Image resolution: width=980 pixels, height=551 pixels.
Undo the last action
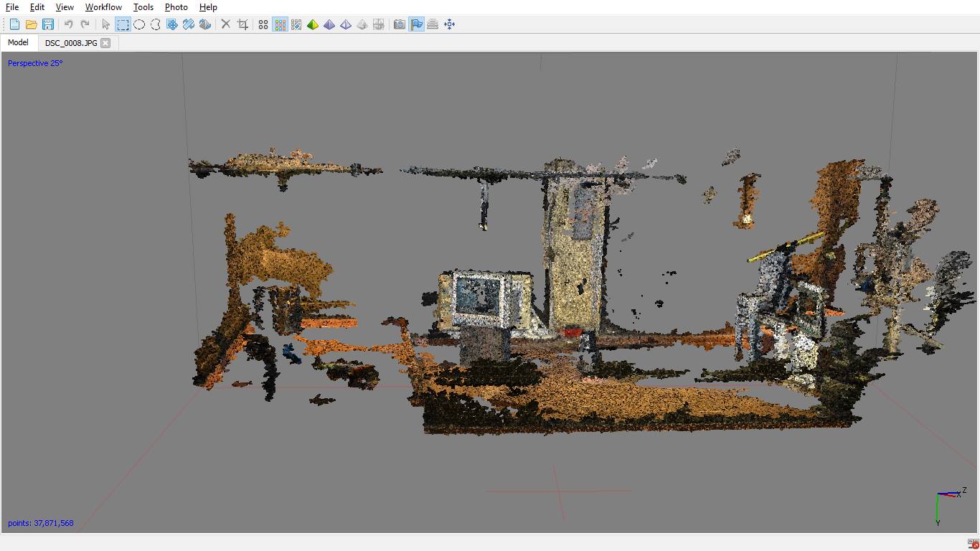(x=68, y=24)
